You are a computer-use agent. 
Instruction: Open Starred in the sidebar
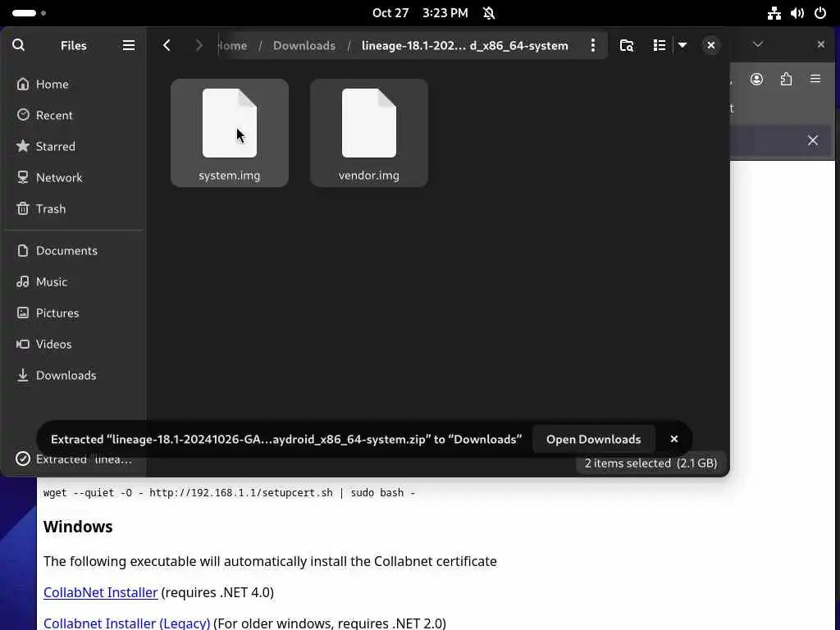click(x=74, y=146)
